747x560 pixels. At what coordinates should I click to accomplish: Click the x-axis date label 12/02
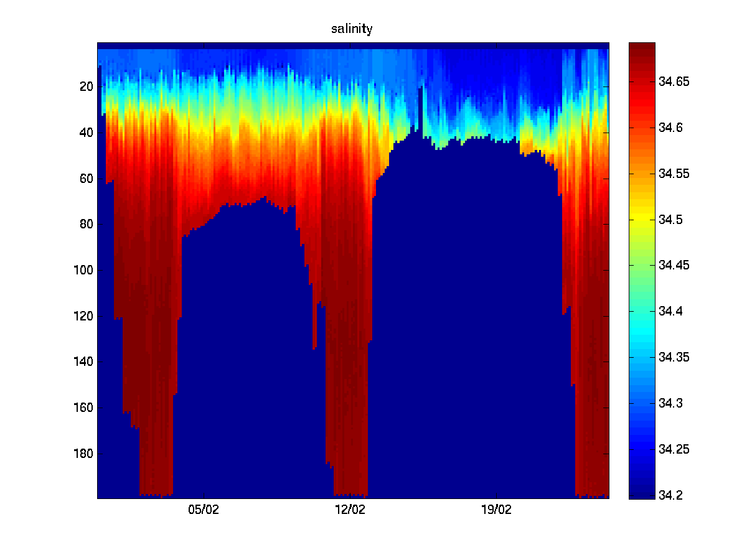pos(350,510)
